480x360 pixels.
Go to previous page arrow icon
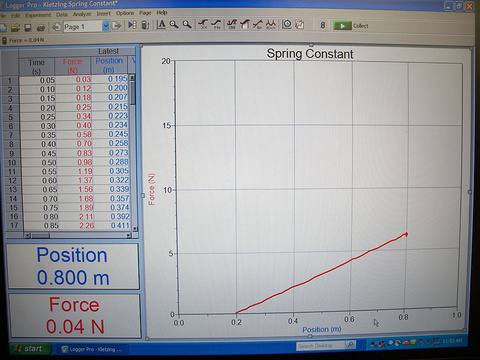tap(56, 27)
